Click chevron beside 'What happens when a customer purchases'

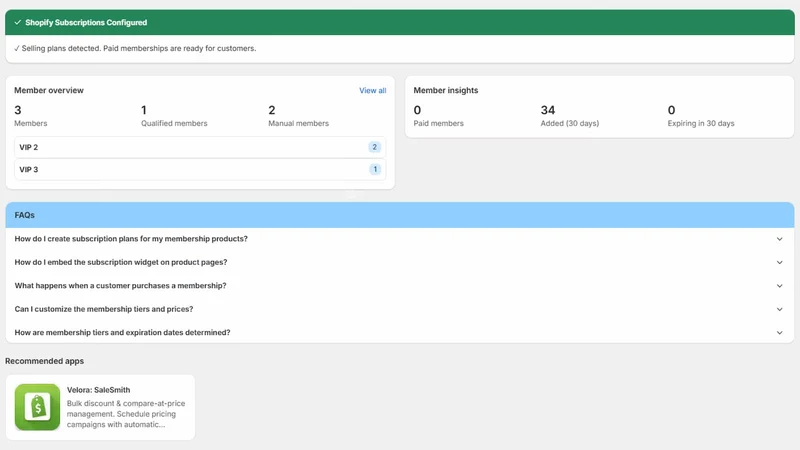[x=780, y=286]
